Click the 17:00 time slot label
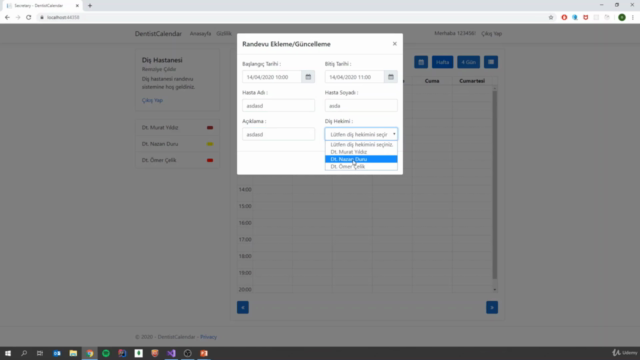 point(245,240)
